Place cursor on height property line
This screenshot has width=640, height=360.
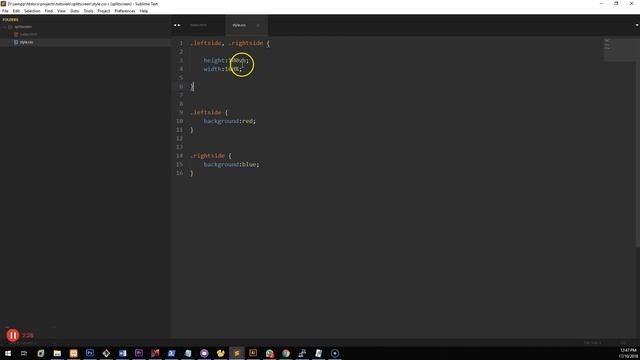(x=226, y=60)
